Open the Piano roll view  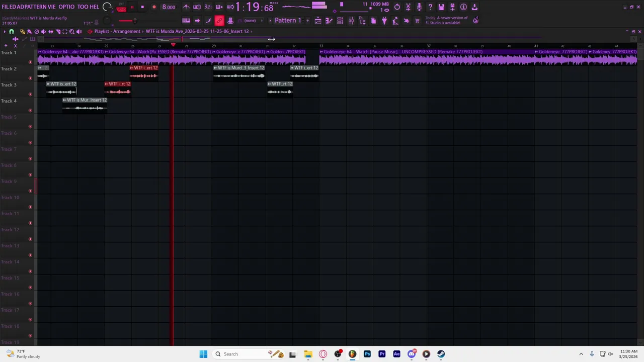coord(329,21)
